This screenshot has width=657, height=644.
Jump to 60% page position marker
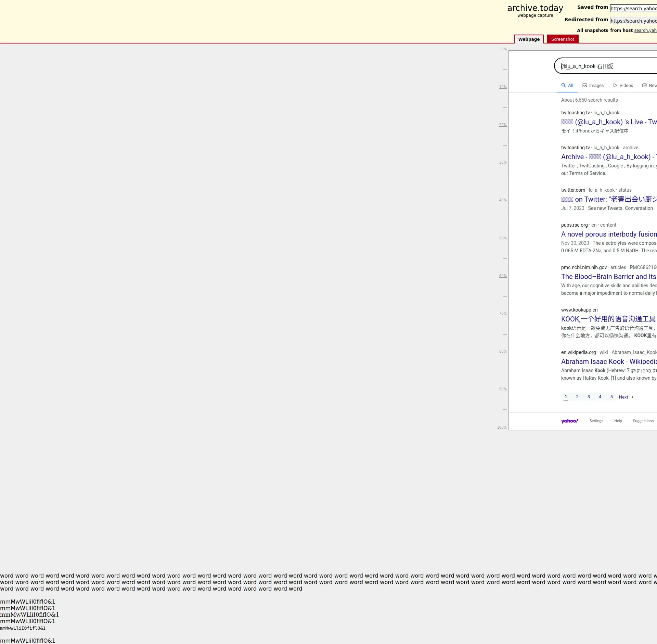tap(503, 276)
